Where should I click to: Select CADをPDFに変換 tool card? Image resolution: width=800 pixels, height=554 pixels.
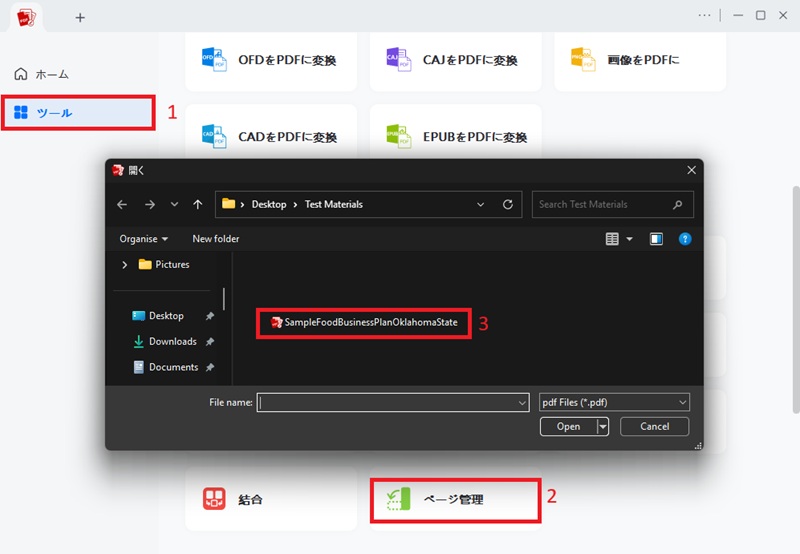click(x=271, y=134)
